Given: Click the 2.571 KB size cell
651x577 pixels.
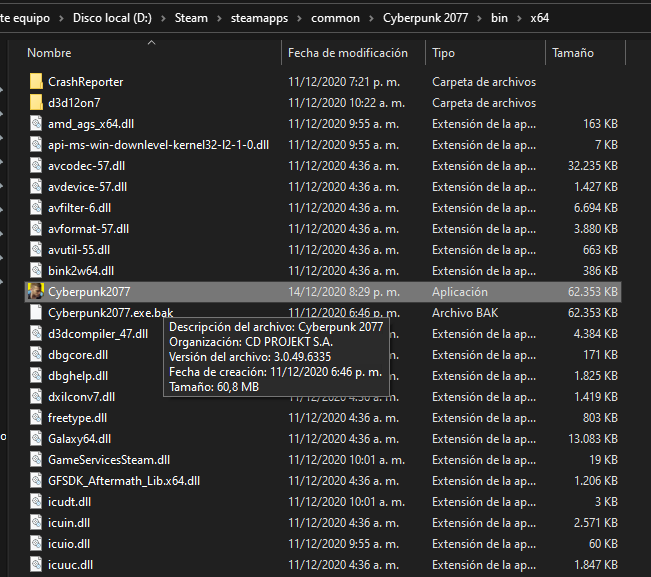Looking at the screenshot, I should coord(595,523).
